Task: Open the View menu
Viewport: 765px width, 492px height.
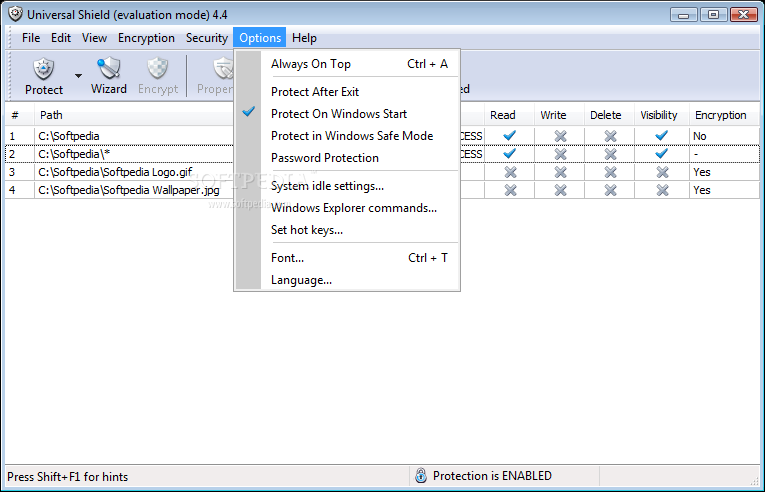Action: (94, 38)
